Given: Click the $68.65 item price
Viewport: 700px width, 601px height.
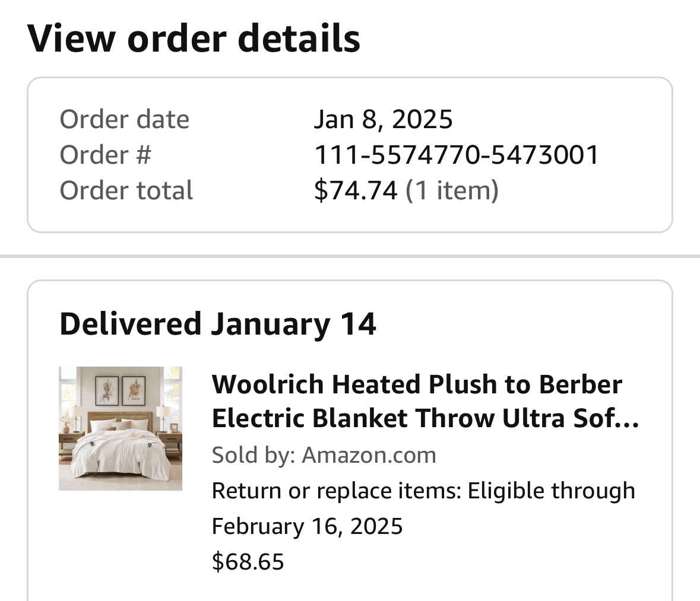Looking at the screenshot, I should click(248, 561).
